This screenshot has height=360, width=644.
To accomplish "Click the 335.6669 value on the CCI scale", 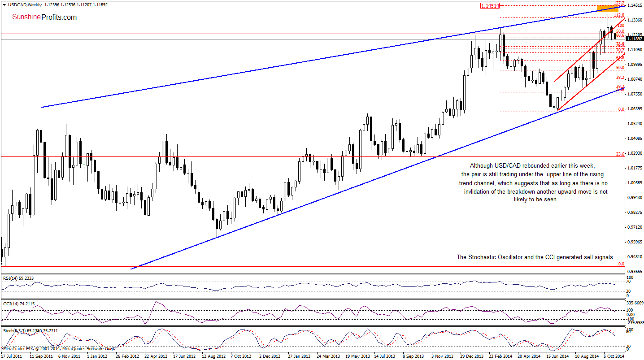I will (x=635, y=303).
